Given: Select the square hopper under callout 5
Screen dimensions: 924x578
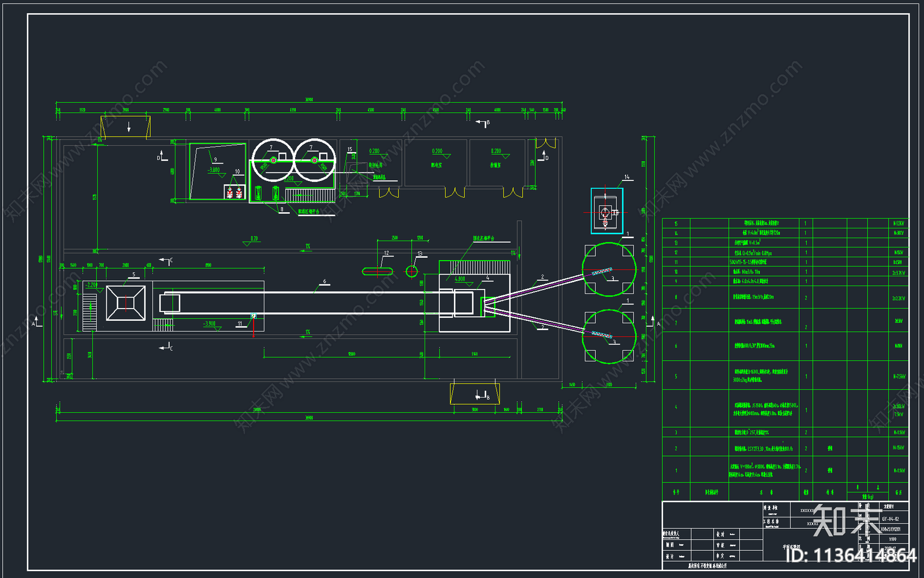Looking at the screenshot, I should 126,303.
